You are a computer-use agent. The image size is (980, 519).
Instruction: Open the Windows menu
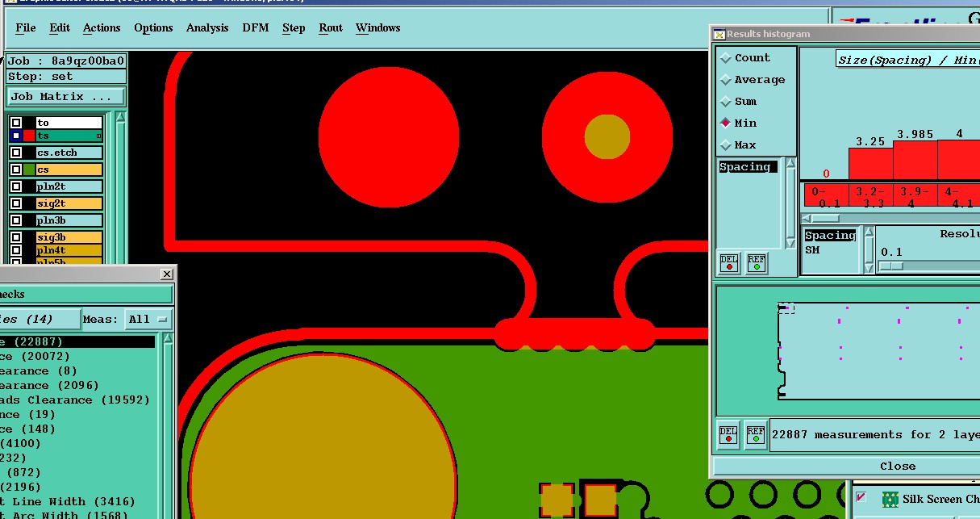point(377,27)
